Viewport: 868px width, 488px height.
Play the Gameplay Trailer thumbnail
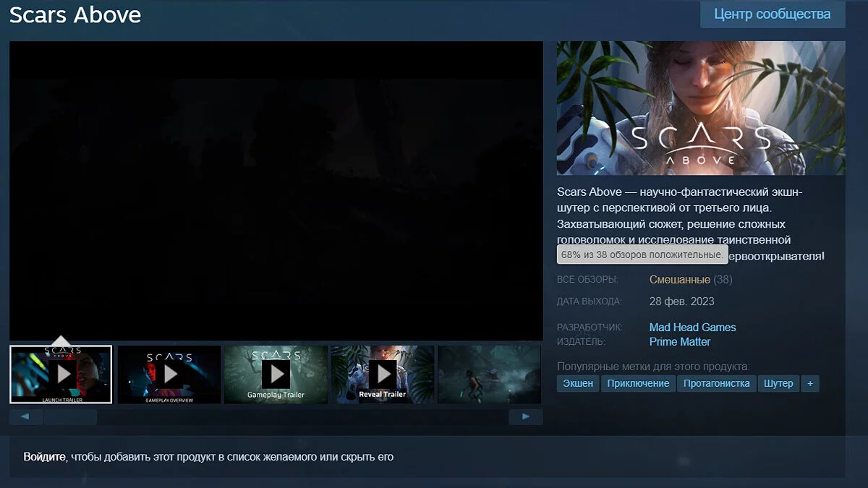click(x=276, y=374)
